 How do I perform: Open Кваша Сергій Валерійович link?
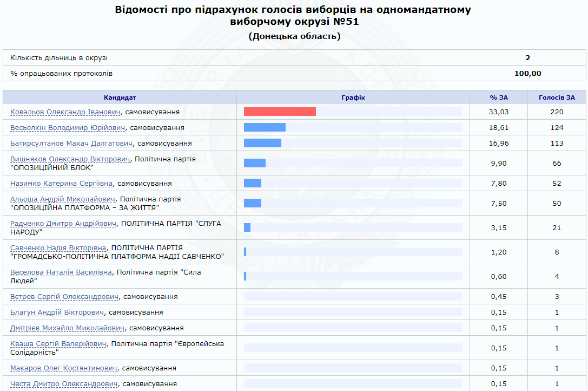[58, 344]
